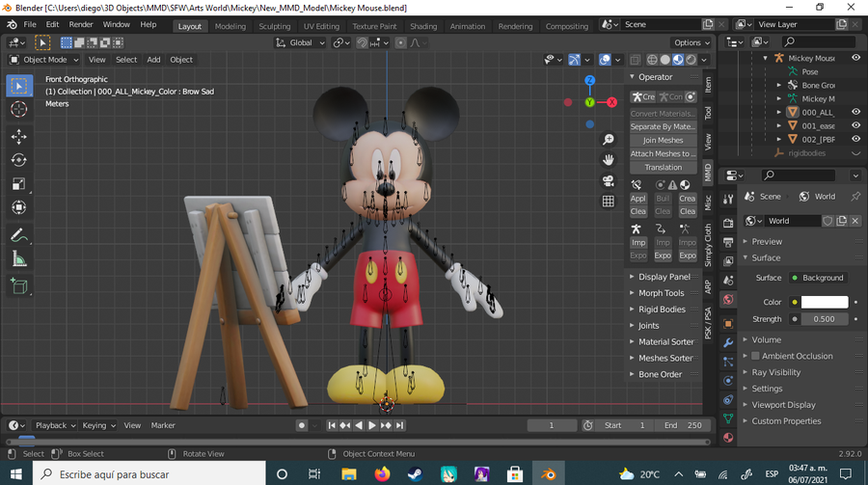The width and height of the screenshot is (868, 485).
Task: Open the Add menu in viewport header
Action: coord(153,59)
